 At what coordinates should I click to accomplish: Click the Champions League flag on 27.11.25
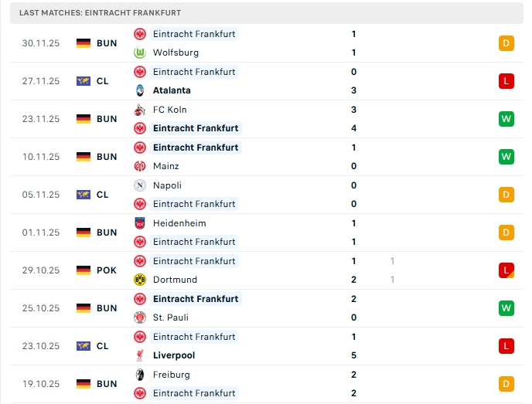click(x=84, y=81)
